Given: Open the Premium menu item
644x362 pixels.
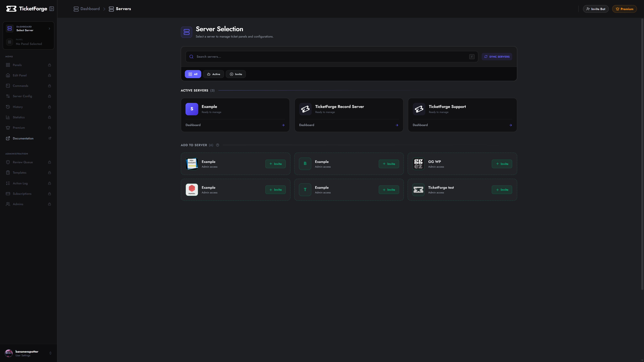Looking at the screenshot, I should tap(29, 128).
